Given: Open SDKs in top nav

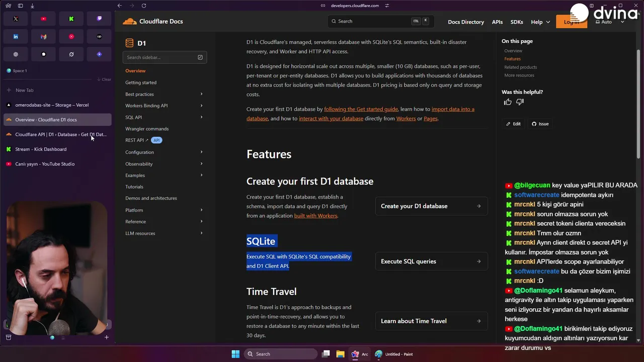Looking at the screenshot, I should tap(517, 22).
